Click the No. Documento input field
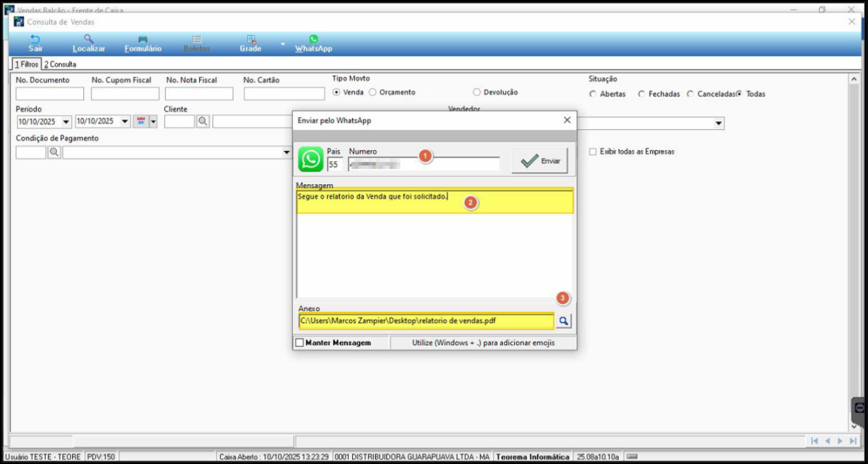Image resolution: width=868 pixels, height=464 pixels. pos(50,94)
